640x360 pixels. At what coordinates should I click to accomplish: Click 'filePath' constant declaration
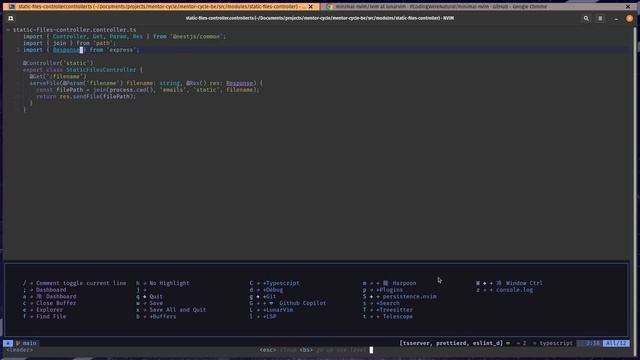[69, 90]
